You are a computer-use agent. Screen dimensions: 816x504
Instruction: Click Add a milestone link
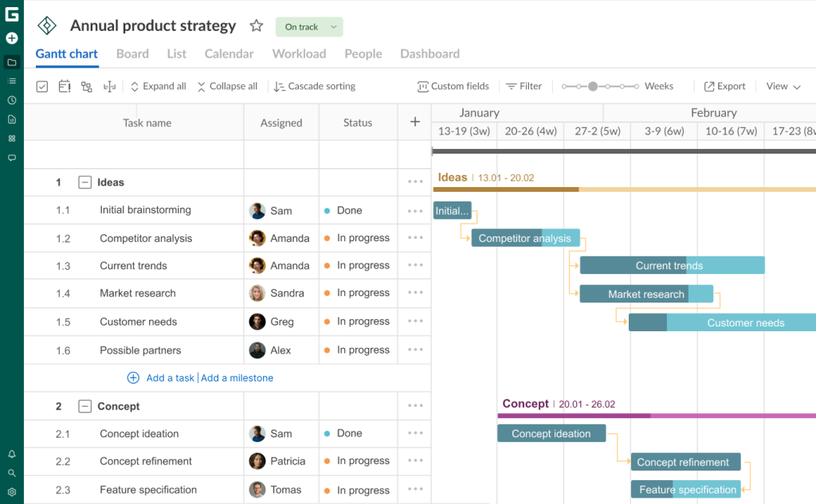pyautogui.click(x=237, y=377)
